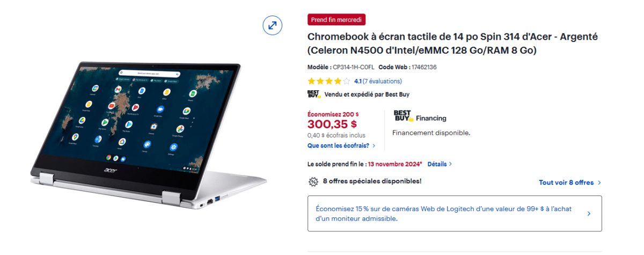Click the 300,35 $ sale price
Image resolution: width=644 pixels, height=255 pixels.
(332, 125)
